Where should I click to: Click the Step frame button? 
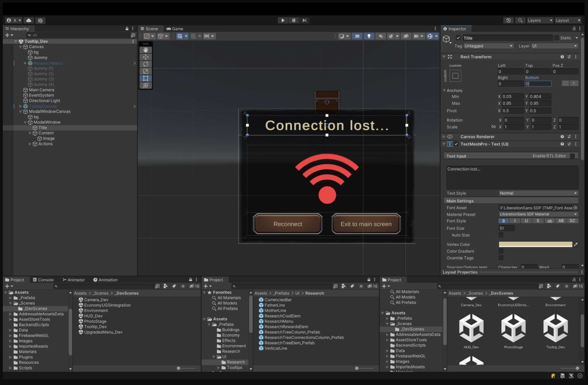click(x=304, y=20)
